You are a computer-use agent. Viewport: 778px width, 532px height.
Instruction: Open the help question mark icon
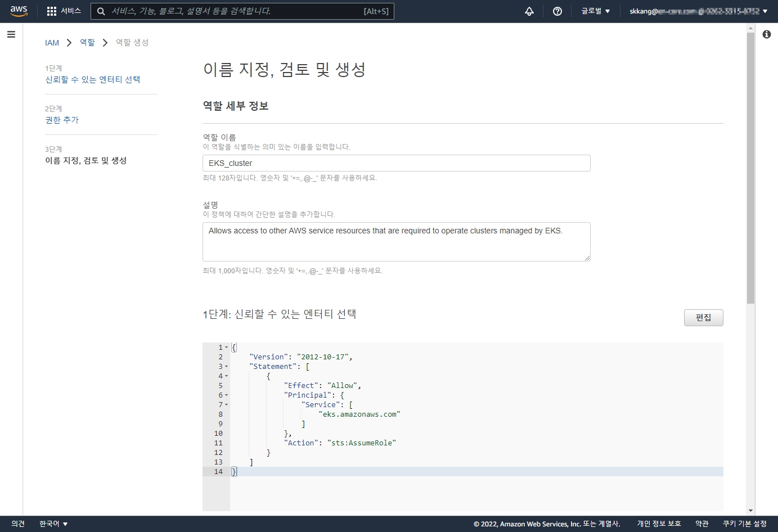click(x=557, y=11)
